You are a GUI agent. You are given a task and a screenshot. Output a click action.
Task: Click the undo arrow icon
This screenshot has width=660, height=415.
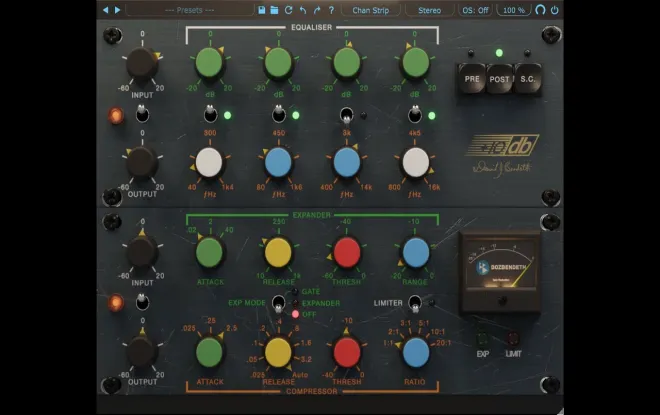(303, 10)
